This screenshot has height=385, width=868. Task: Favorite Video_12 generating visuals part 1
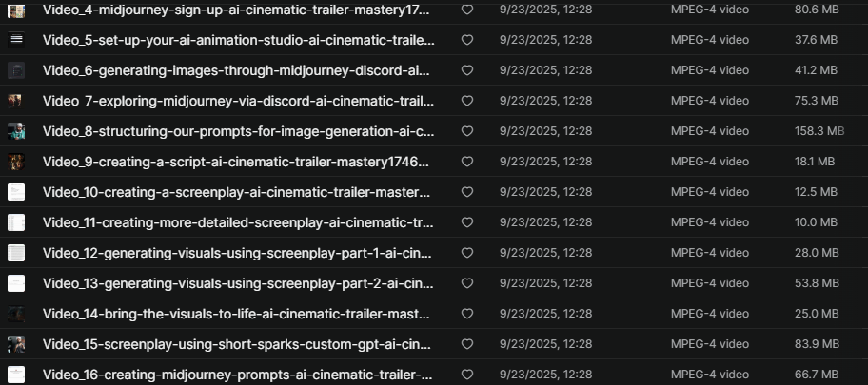click(x=467, y=253)
